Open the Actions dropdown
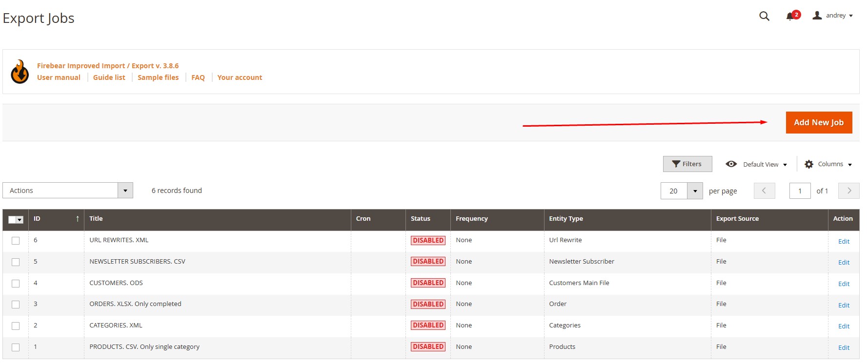The height and width of the screenshot is (364, 868). point(67,191)
